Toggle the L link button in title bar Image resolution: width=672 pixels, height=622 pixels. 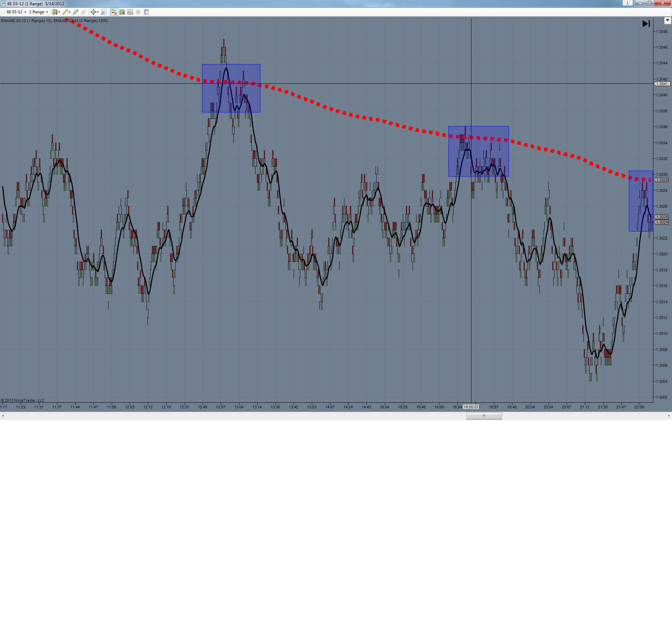[x=628, y=3]
